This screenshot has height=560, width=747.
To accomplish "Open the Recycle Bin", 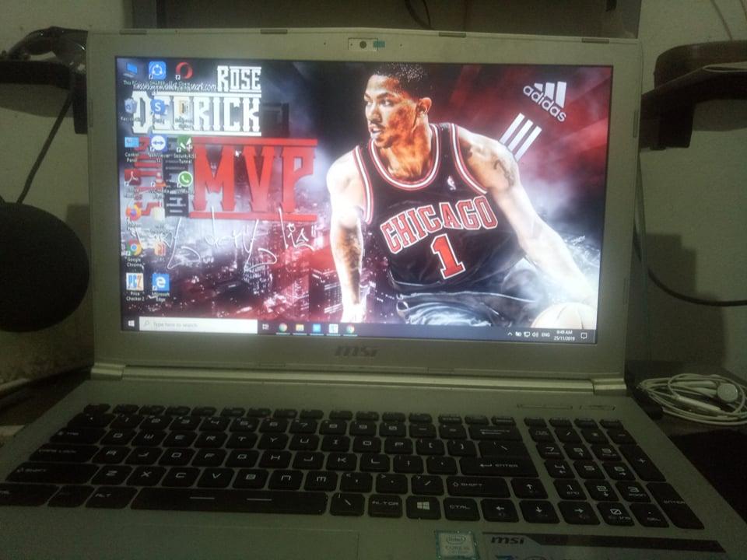I will click(130, 105).
